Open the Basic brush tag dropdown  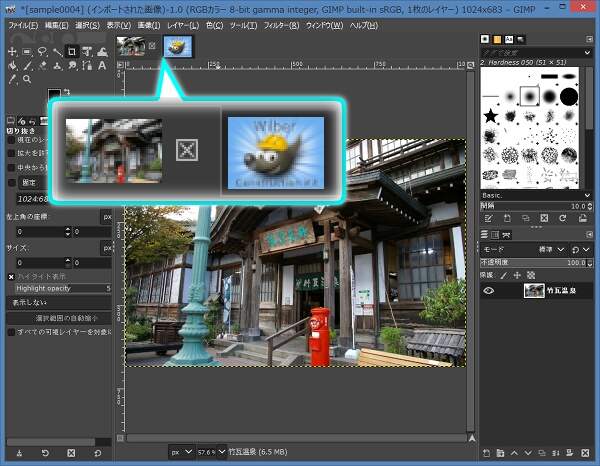536,196
